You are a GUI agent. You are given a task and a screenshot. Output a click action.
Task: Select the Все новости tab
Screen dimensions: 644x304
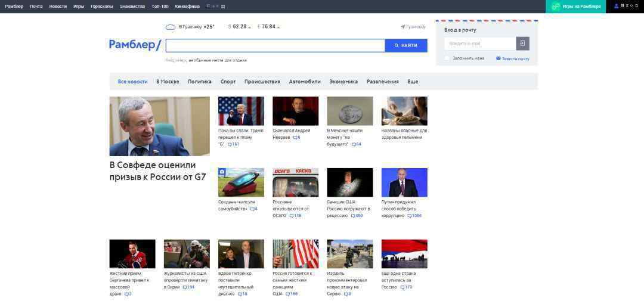tap(132, 82)
